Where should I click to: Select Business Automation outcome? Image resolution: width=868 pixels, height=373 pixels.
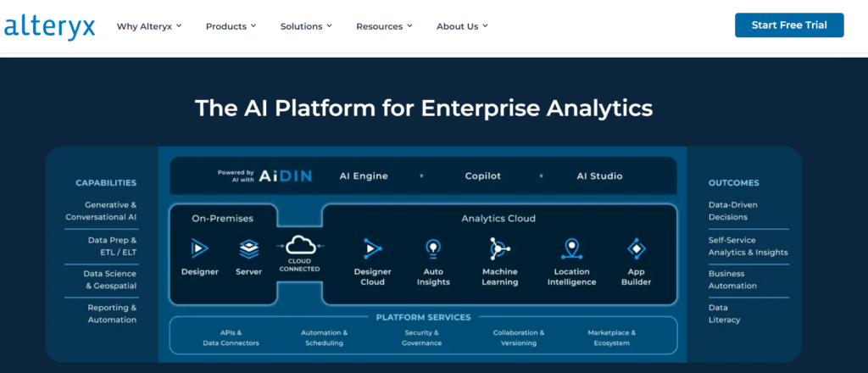click(x=732, y=280)
